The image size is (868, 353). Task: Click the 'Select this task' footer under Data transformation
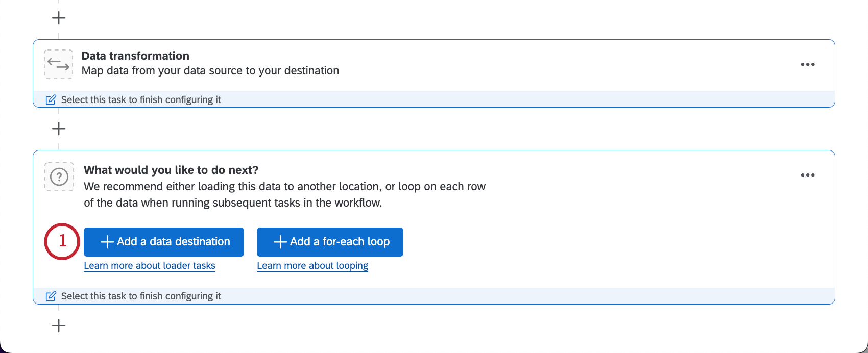(x=434, y=99)
